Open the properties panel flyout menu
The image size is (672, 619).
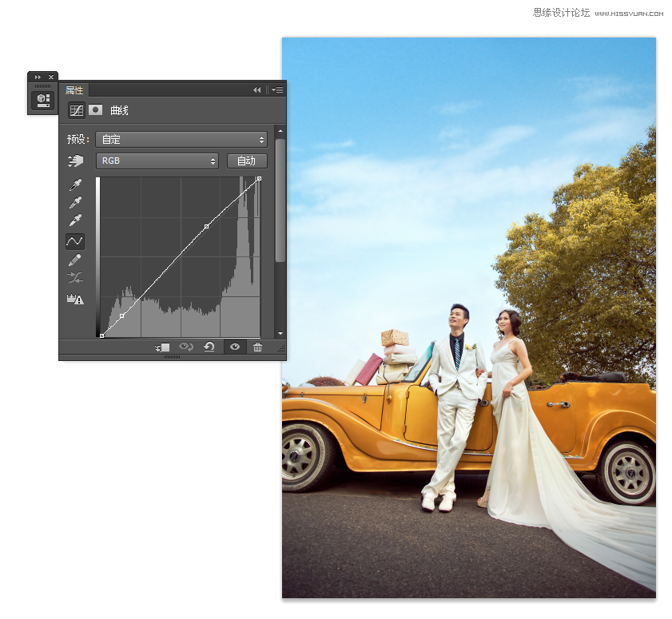(x=277, y=89)
